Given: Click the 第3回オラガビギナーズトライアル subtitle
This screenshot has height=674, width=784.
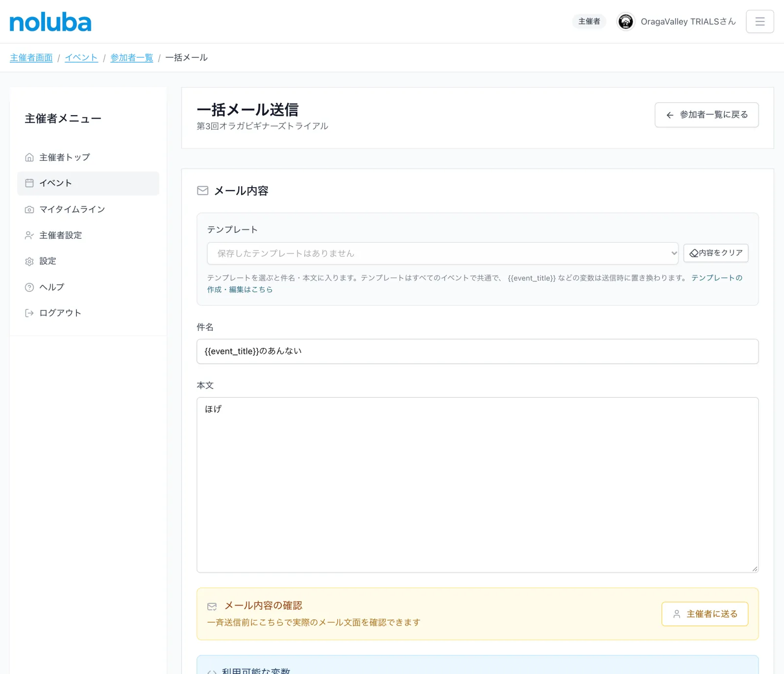Looking at the screenshot, I should [x=263, y=126].
